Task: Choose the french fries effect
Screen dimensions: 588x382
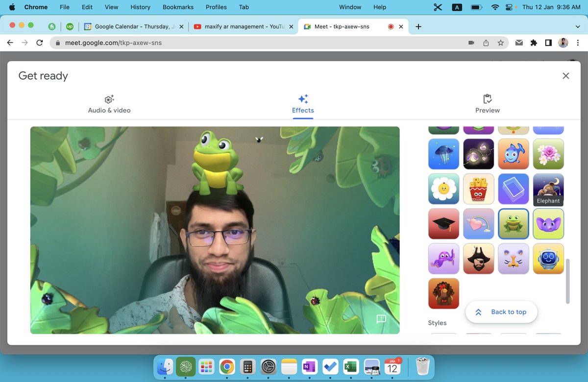Action: click(x=478, y=190)
